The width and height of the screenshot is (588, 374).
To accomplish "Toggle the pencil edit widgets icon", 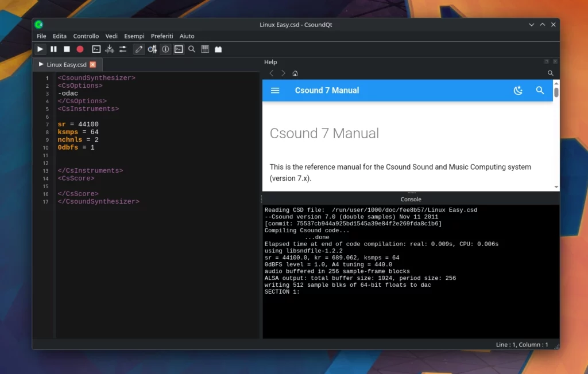I will [x=139, y=49].
